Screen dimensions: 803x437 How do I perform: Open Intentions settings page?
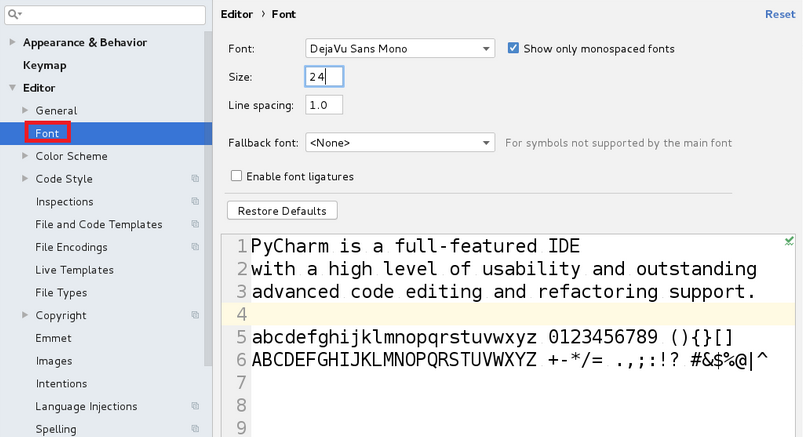point(61,383)
